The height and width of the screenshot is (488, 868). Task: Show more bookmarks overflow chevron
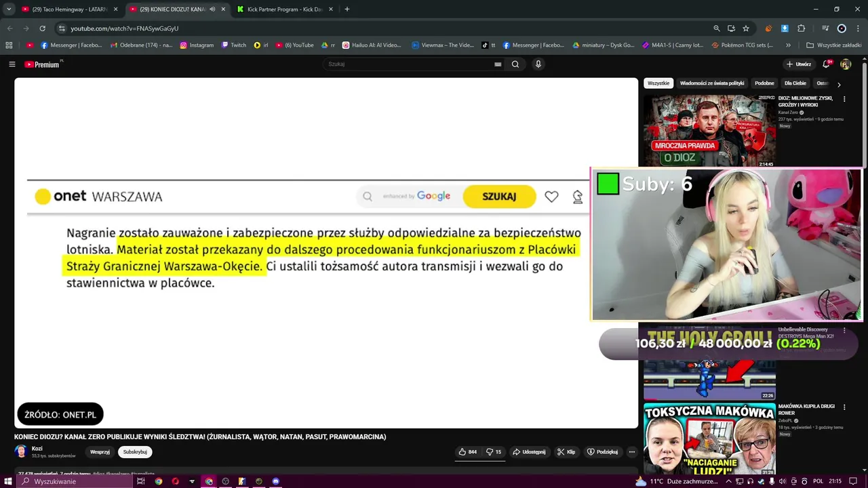pos(788,45)
